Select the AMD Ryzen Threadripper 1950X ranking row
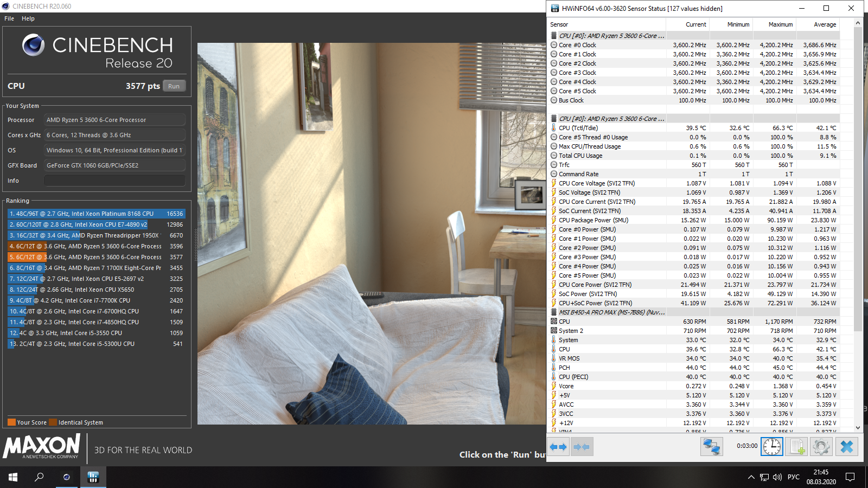Viewport: 868px width, 488px height. (96, 235)
